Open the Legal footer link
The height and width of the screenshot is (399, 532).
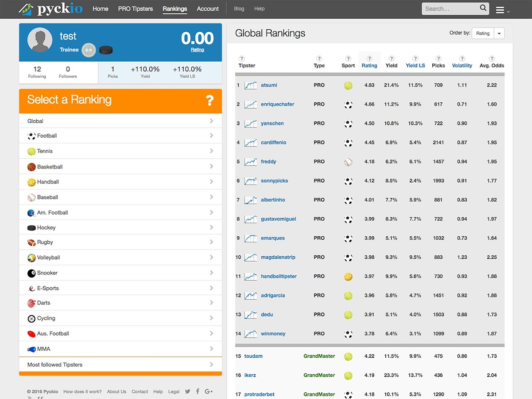174,391
